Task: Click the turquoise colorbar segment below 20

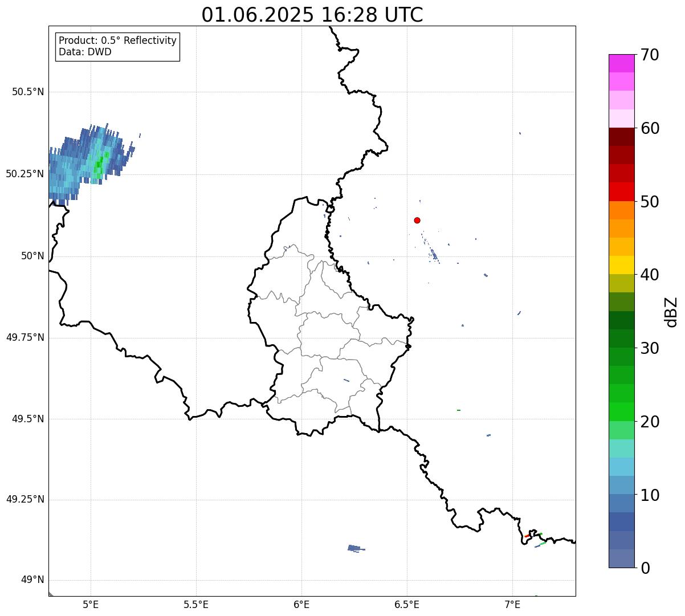Action: point(621,448)
